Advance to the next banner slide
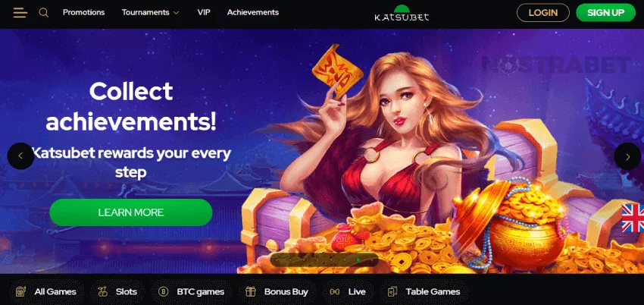The image size is (644, 305). 627,156
